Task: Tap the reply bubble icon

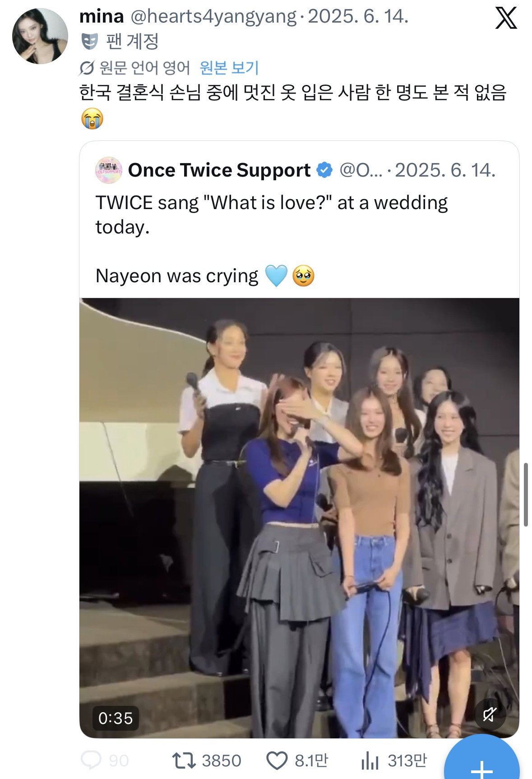Action: coord(91,760)
